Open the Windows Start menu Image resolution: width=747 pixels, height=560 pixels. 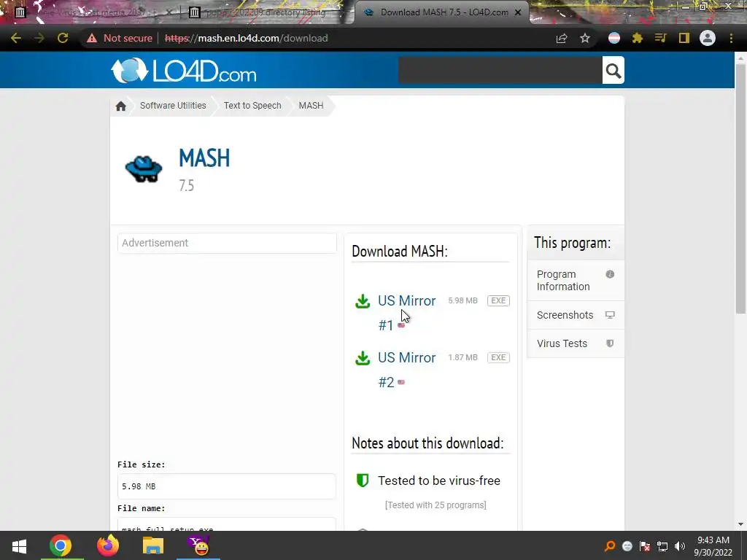point(19,545)
